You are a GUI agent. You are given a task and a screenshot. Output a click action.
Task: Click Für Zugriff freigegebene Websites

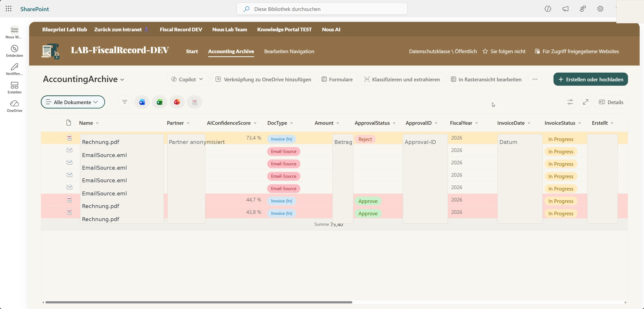coord(577,51)
